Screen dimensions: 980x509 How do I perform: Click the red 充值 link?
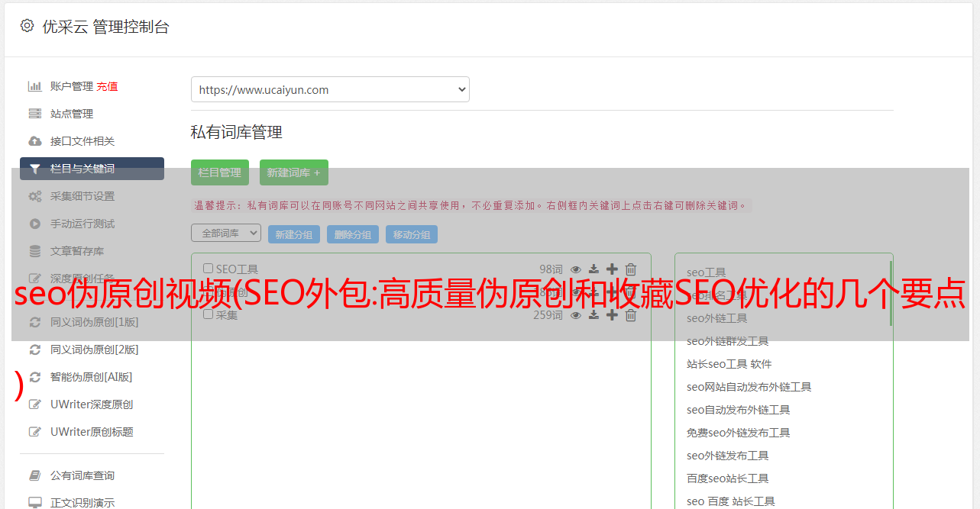tap(107, 86)
